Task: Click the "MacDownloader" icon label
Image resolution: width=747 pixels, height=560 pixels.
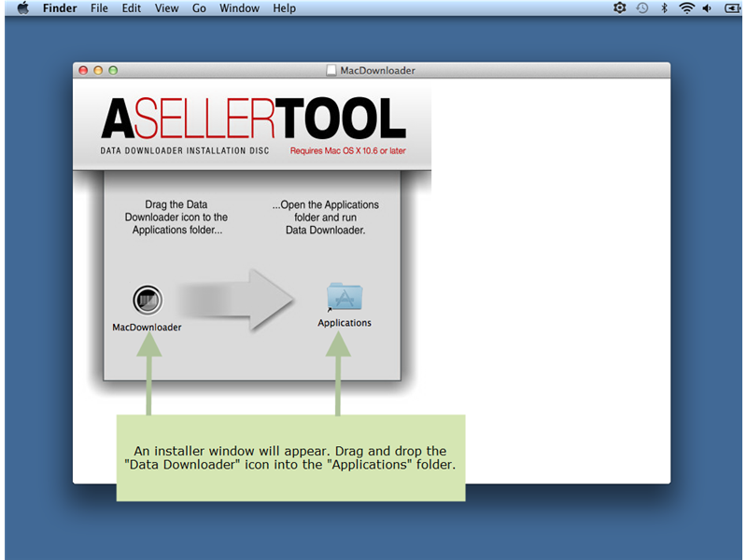Action: [x=147, y=328]
